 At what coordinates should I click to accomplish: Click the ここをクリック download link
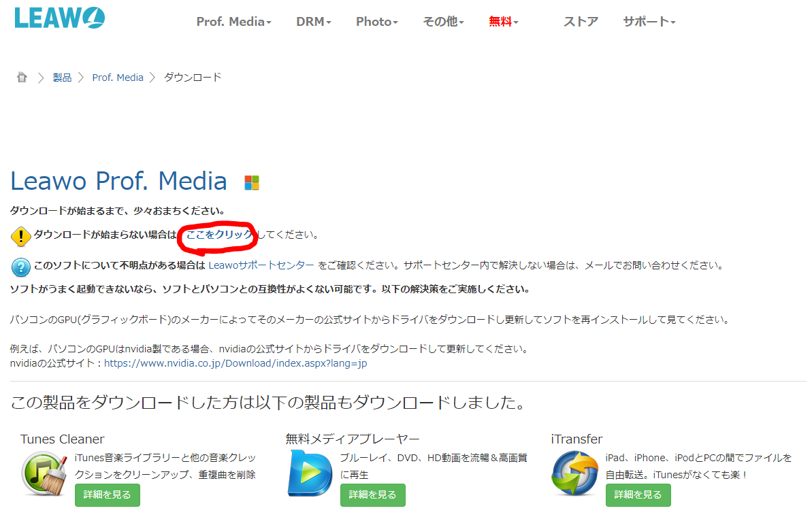point(219,235)
